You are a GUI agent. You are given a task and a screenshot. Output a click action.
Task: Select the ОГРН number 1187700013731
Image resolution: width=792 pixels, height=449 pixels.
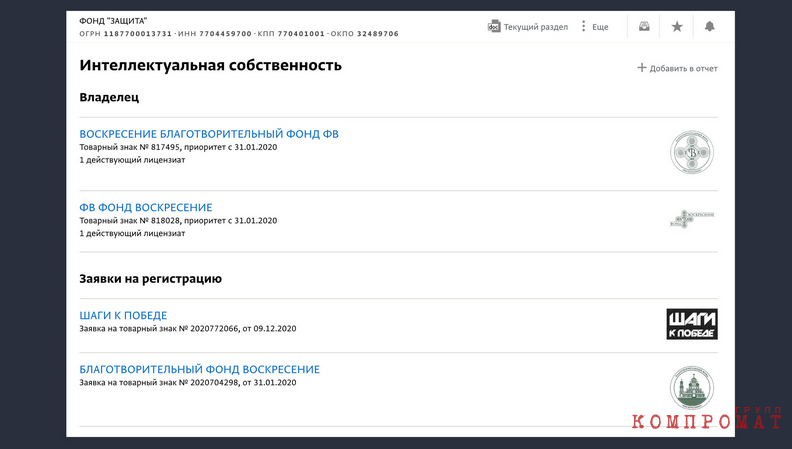click(x=138, y=34)
